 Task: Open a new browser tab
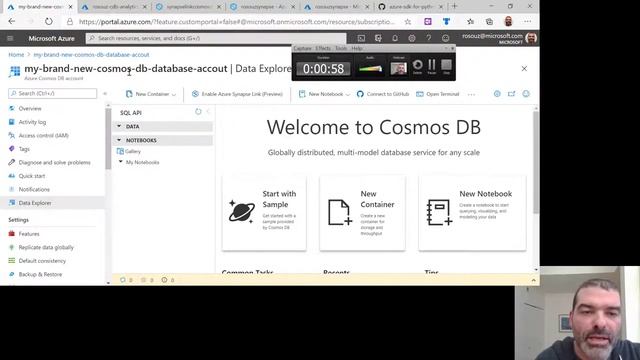click(x=454, y=6)
